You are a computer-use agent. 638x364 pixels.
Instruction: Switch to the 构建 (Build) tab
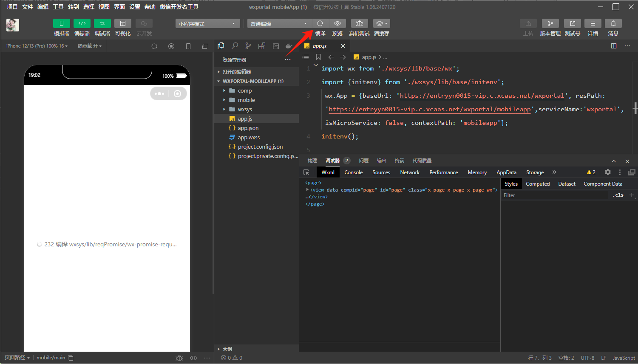point(312,161)
